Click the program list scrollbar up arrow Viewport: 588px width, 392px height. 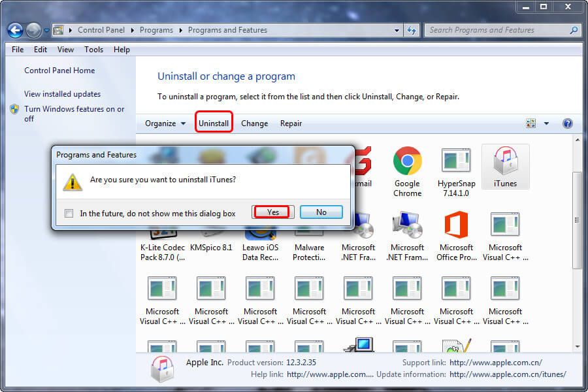[x=577, y=140]
